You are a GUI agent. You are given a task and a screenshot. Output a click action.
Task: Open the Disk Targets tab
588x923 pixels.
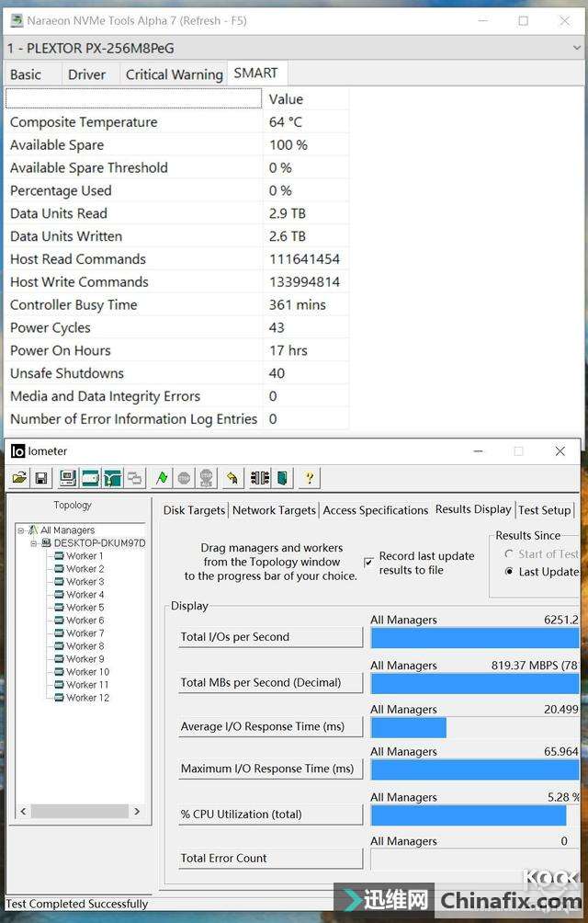pos(194,510)
